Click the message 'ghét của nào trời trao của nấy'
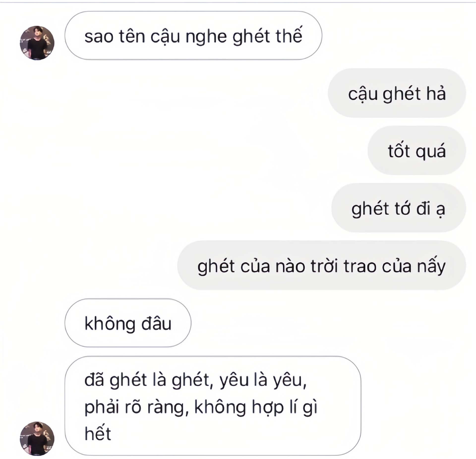Image resolution: width=476 pixels, height=459 pixels. 322,265
